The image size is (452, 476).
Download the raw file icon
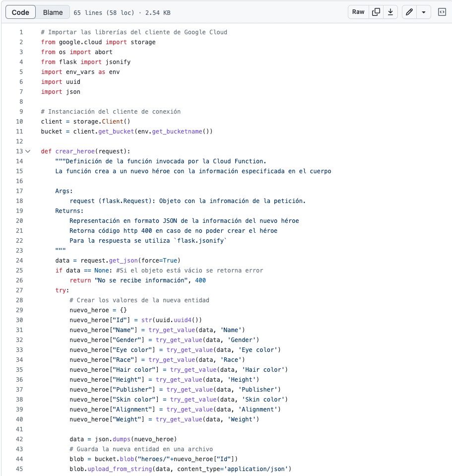pos(390,12)
